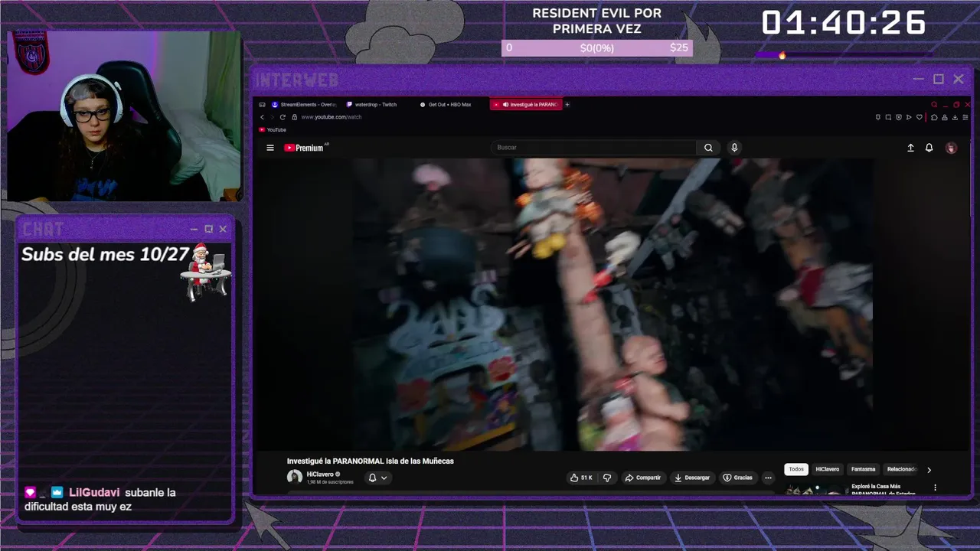Click the Buscar search input field
This screenshot has width=980, height=551.
click(594, 148)
